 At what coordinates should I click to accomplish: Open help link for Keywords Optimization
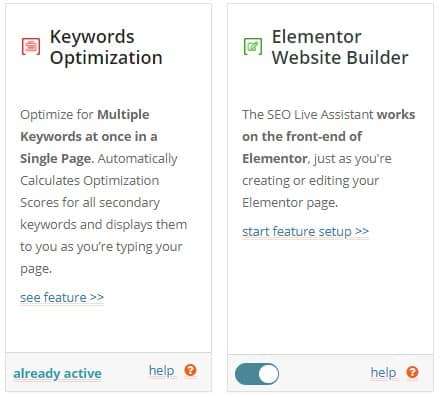coord(162,370)
